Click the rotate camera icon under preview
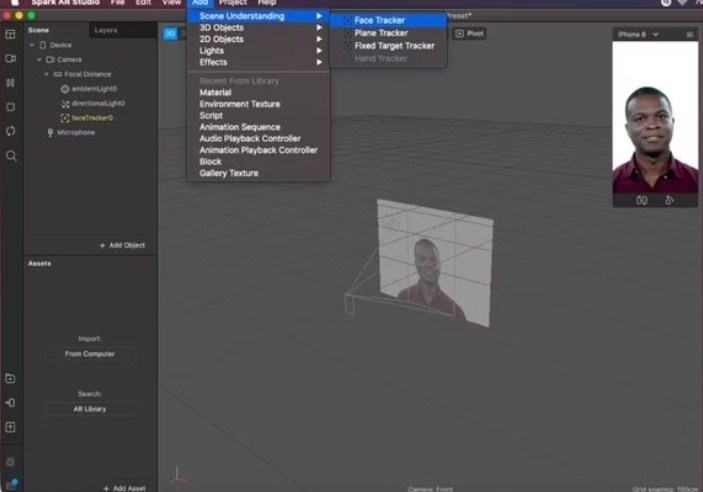This screenshot has height=492, width=703. (x=641, y=200)
